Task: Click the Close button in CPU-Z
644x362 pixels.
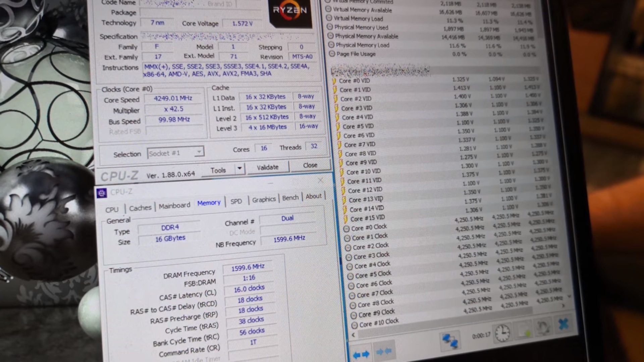Action: (x=310, y=165)
